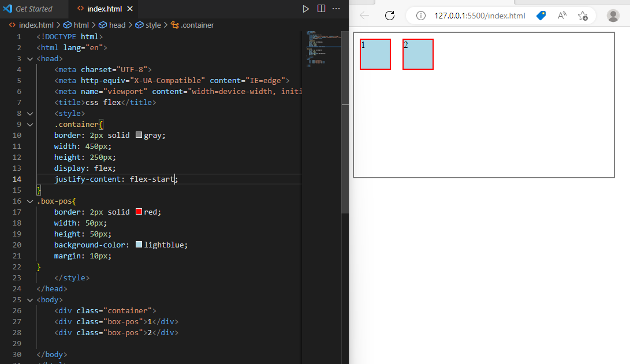Click the editor vertical scrollbar thumb
The width and height of the screenshot is (630, 364).
[x=345, y=122]
